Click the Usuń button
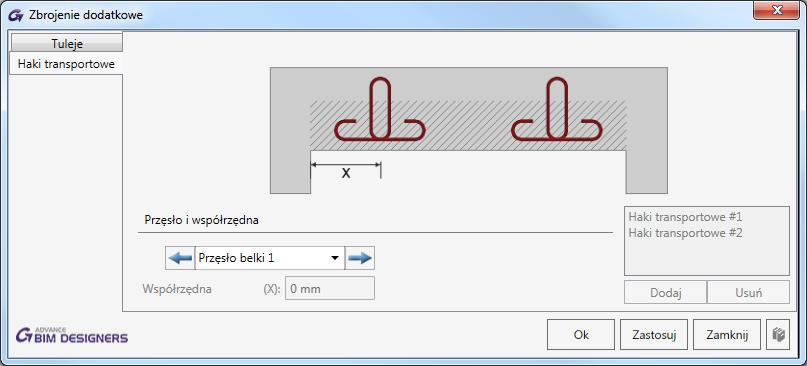This screenshot has width=807, height=366. point(748,293)
